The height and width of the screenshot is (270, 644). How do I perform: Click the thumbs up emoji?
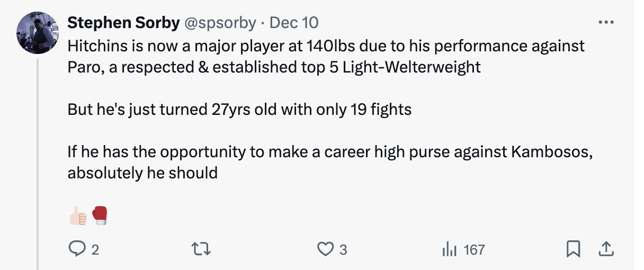pyautogui.click(x=78, y=215)
